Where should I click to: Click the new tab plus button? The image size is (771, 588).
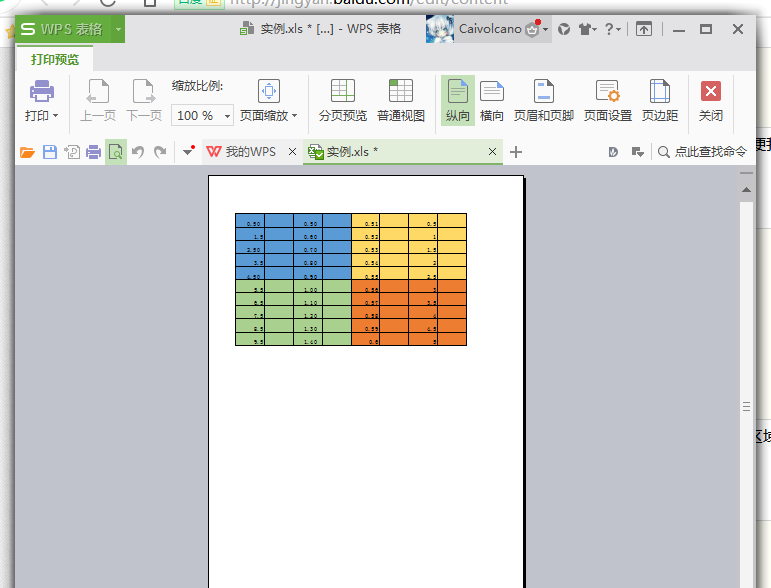click(516, 152)
